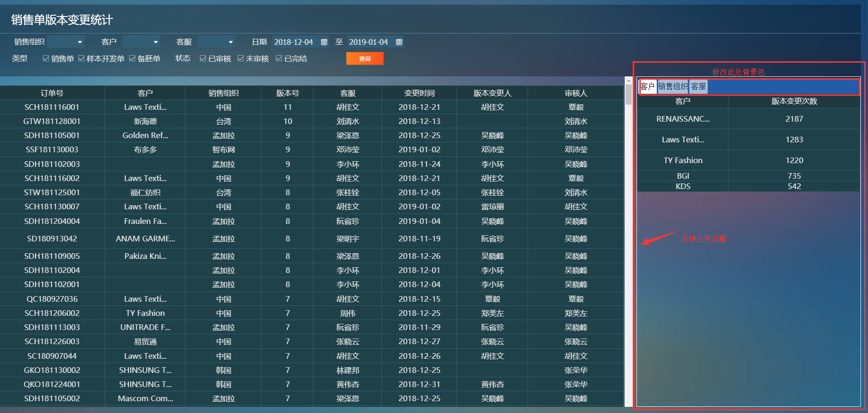Select order number SDH181204004
This screenshot has height=413, width=868.
pyautogui.click(x=52, y=221)
